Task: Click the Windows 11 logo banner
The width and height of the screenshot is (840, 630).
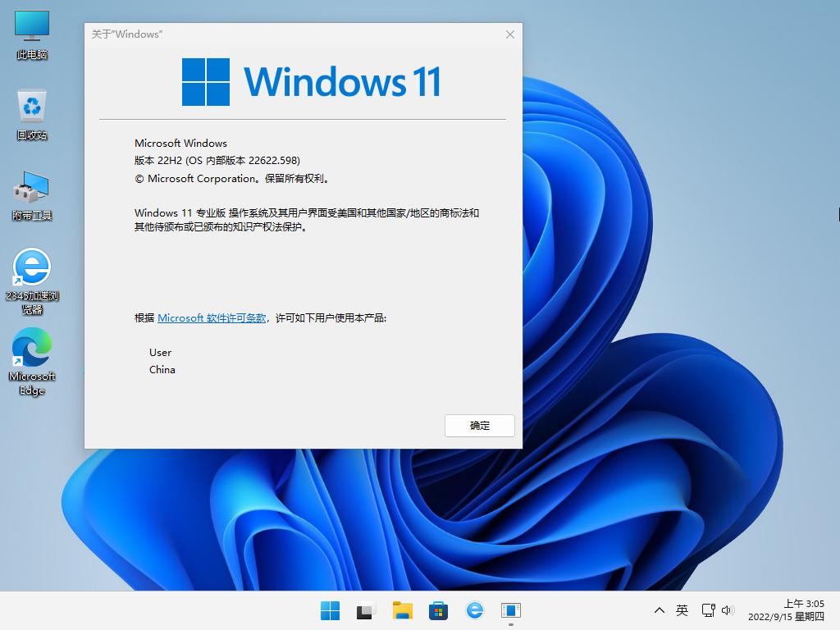Action: (x=311, y=81)
